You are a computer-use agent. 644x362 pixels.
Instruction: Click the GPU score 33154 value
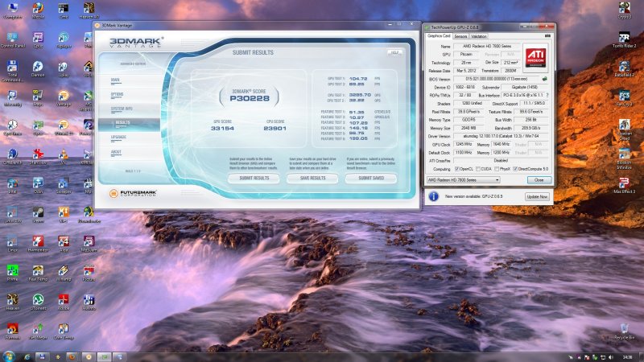click(222, 129)
